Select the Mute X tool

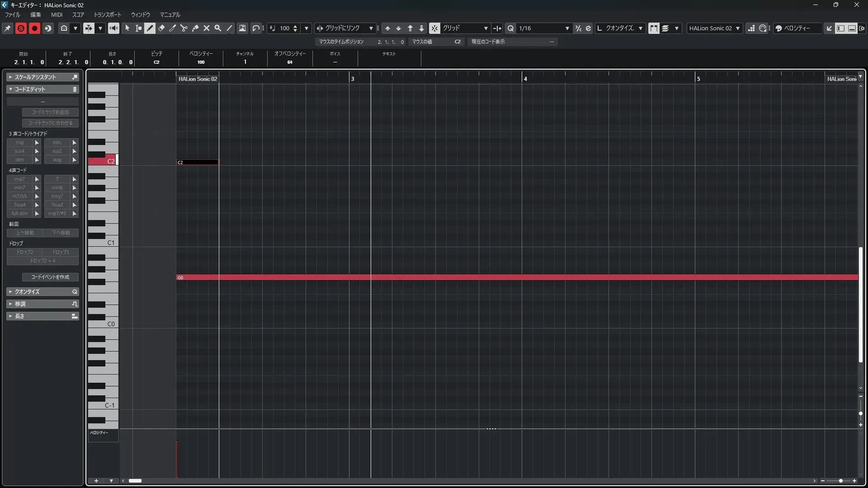[x=207, y=28]
